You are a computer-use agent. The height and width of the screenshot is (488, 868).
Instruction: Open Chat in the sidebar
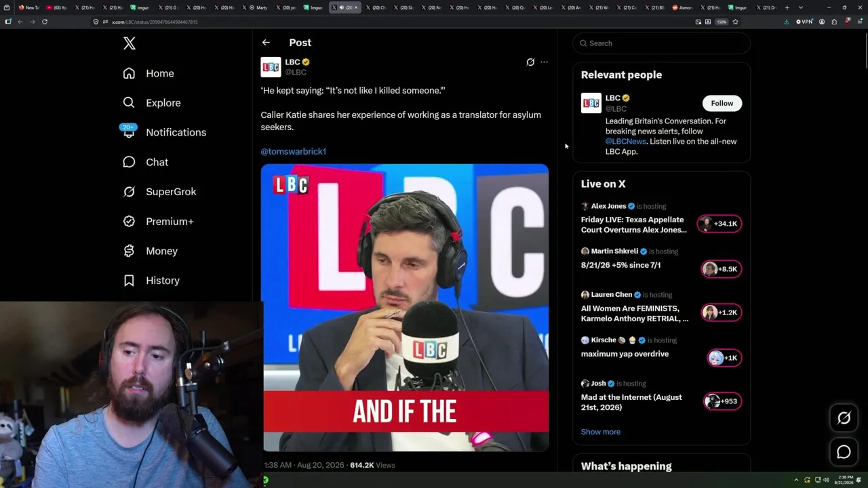[146, 162]
